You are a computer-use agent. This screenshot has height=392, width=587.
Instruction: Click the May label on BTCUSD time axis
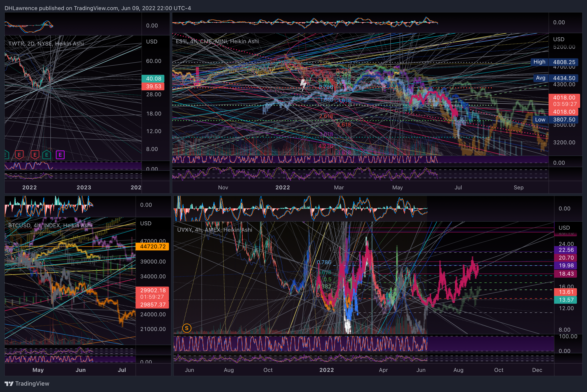point(38,370)
